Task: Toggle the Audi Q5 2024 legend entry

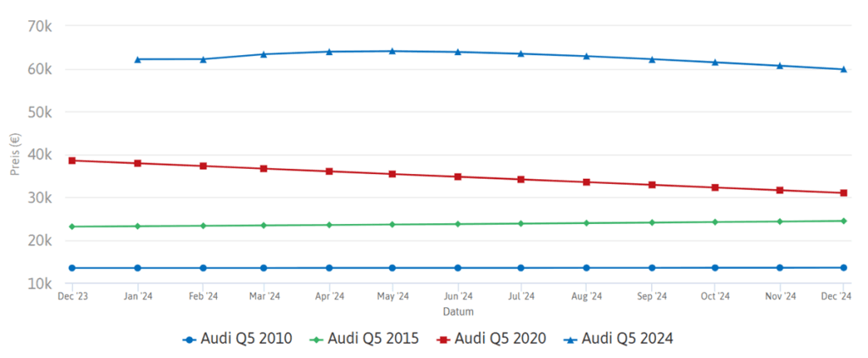Action: point(627,339)
